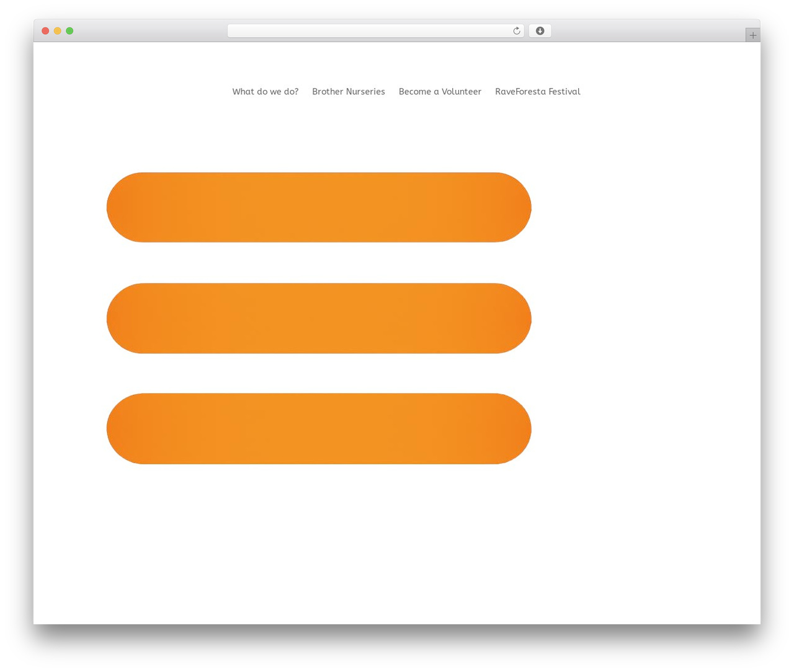Reload the page with the refresh icon
This screenshot has width=794, height=672.
(x=516, y=31)
